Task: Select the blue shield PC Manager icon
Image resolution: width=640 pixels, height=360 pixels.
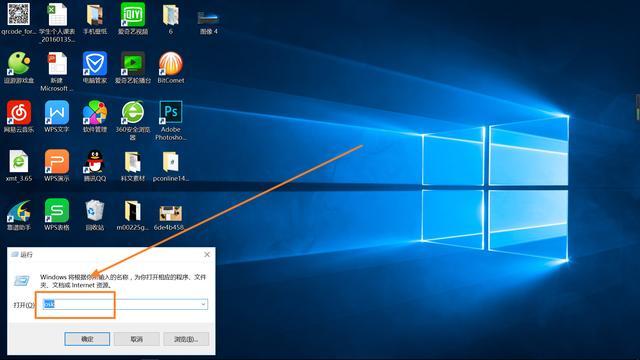Action: pyautogui.click(x=95, y=63)
